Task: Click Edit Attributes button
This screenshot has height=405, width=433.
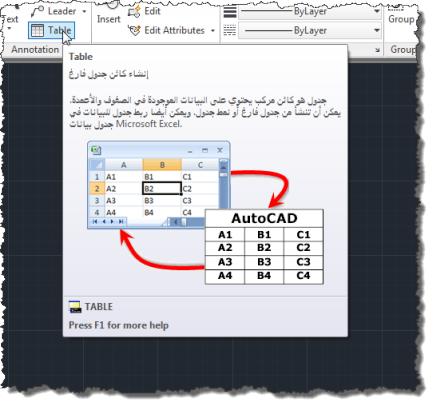Action: (x=167, y=30)
